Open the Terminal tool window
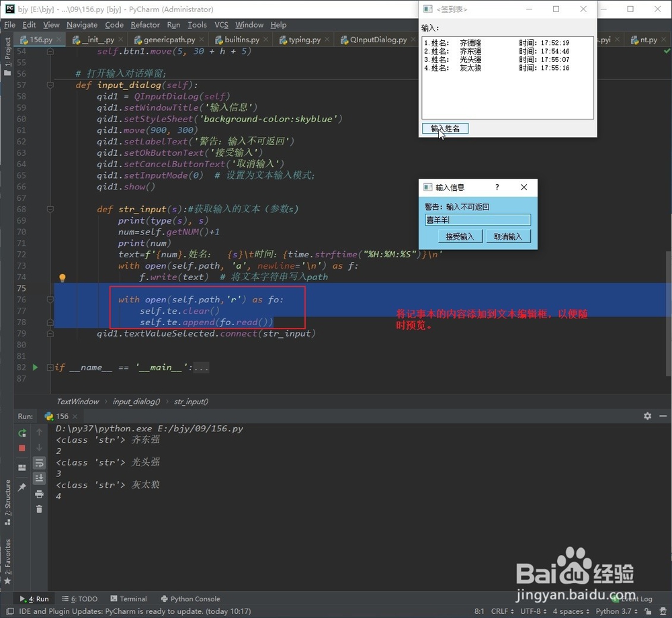 [x=129, y=599]
